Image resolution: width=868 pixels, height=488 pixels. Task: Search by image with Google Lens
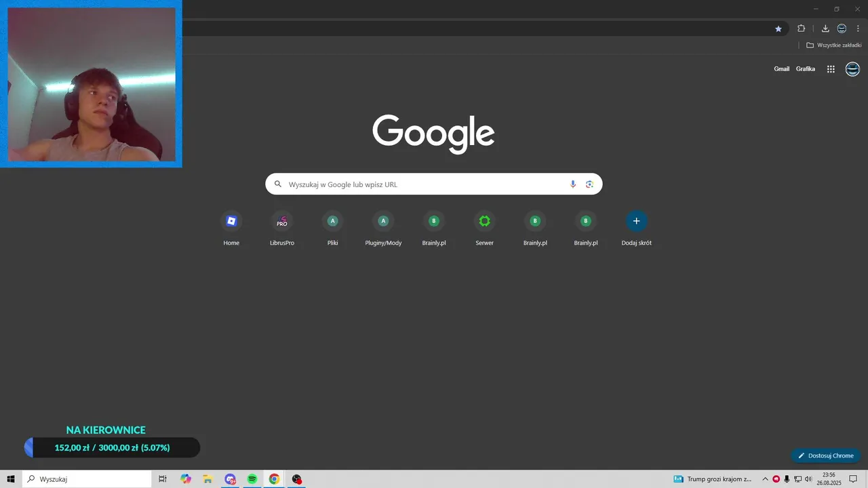[x=589, y=184]
